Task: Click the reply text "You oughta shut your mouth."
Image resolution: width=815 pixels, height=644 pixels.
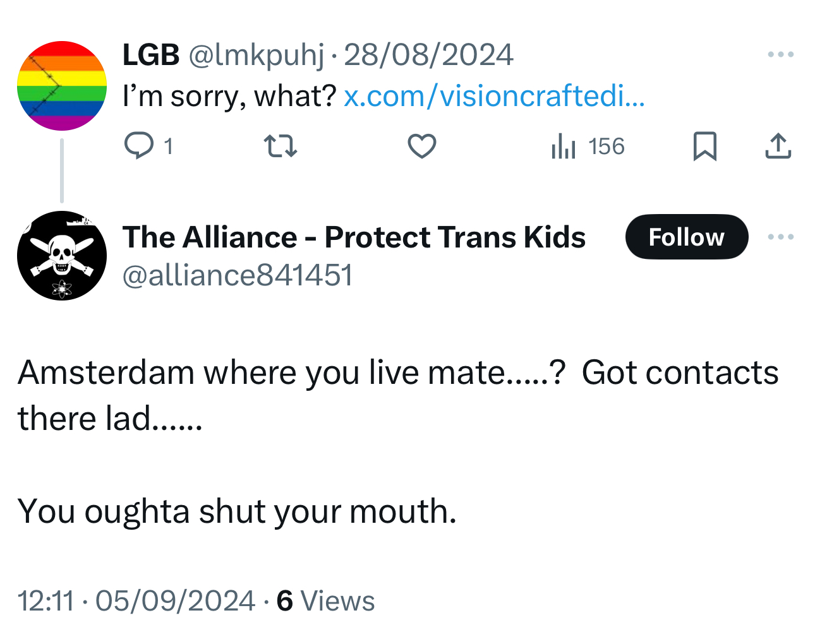Action: tap(237, 511)
